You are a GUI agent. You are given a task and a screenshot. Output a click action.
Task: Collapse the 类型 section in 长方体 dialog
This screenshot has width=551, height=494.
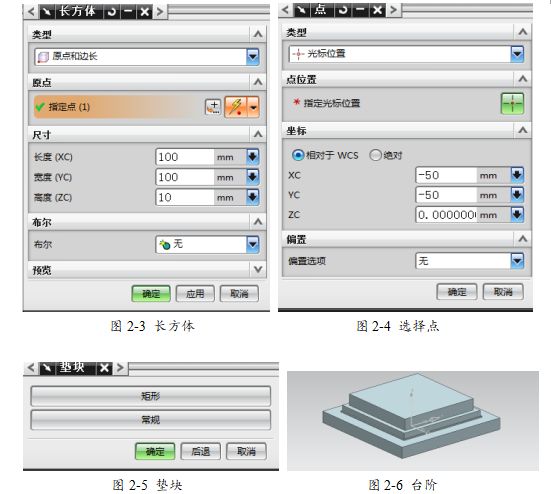(258, 34)
